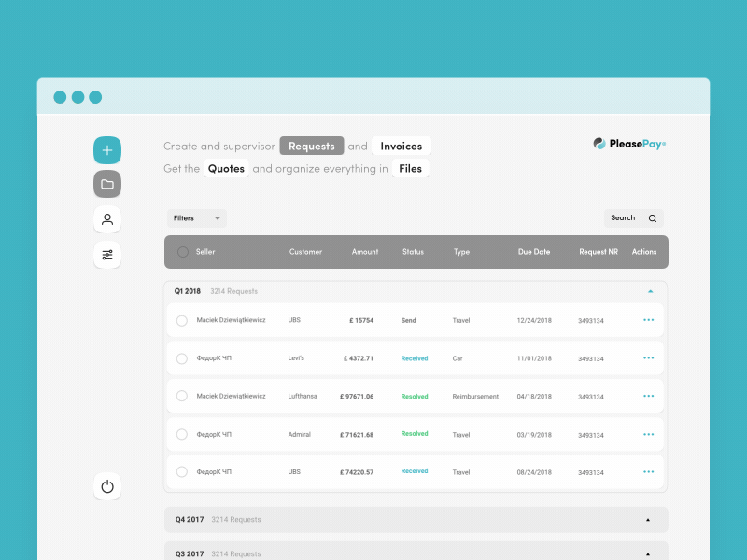Click the Files button
The image size is (747, 560).
[x=409, y=168]
